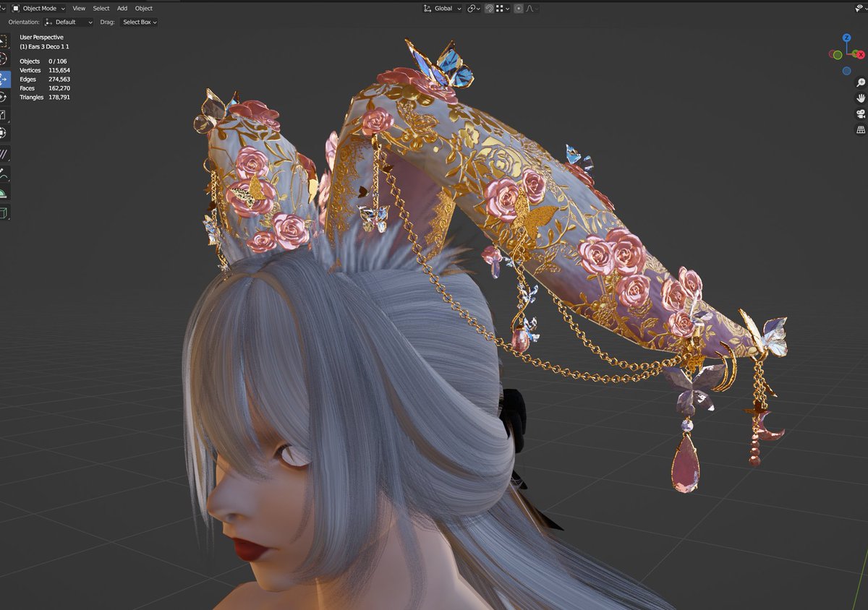Viewport: 868px width, 610px height.
Task: Enable the snapping magnet toggle
Action: 490,9
